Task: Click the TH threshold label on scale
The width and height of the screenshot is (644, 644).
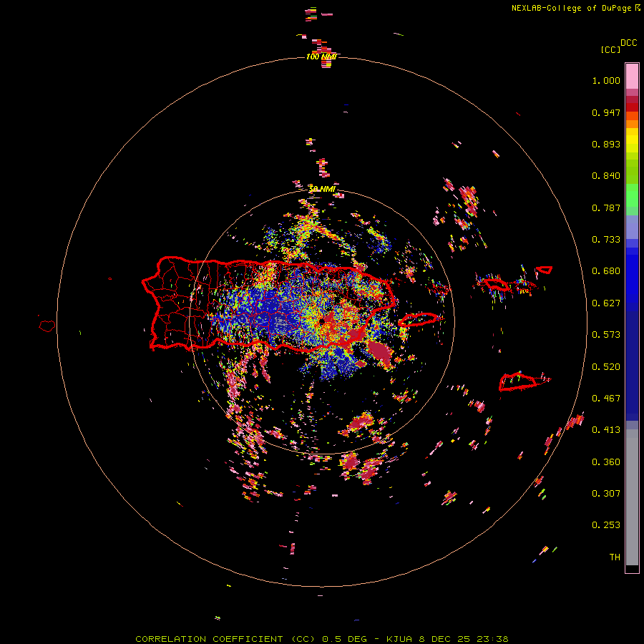Action: click(615, 557)
